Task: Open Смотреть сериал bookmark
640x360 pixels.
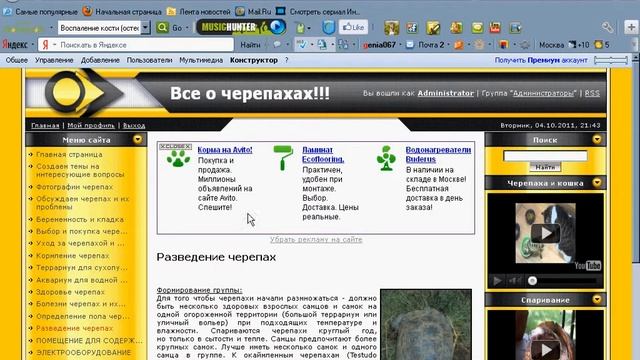Action: [318, 12]
